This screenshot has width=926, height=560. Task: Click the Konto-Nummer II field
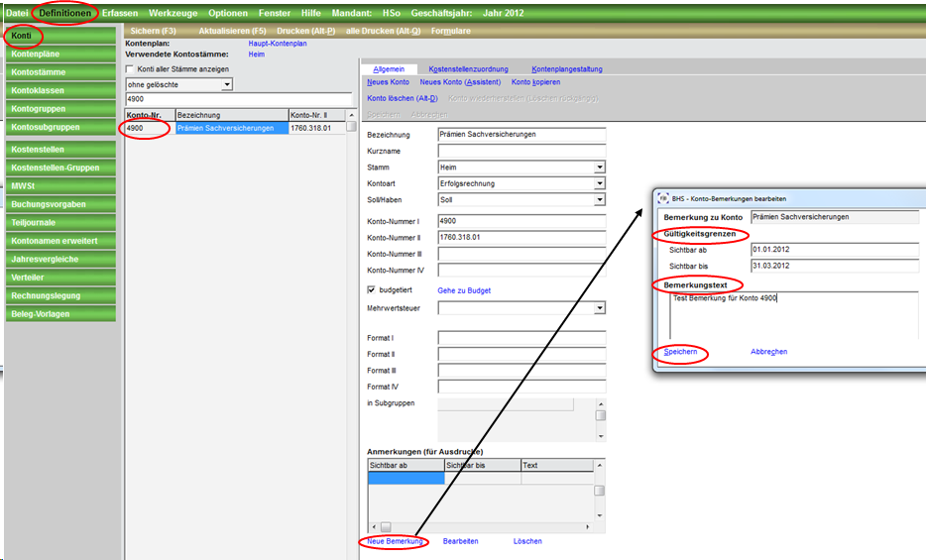coord(521,237)
